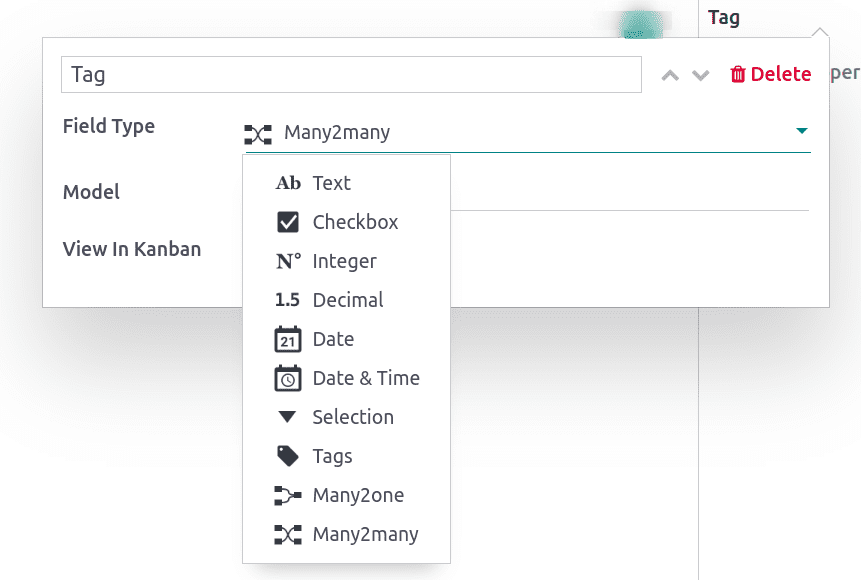Edit the field name input 'Tag'

tap(351, 74)
